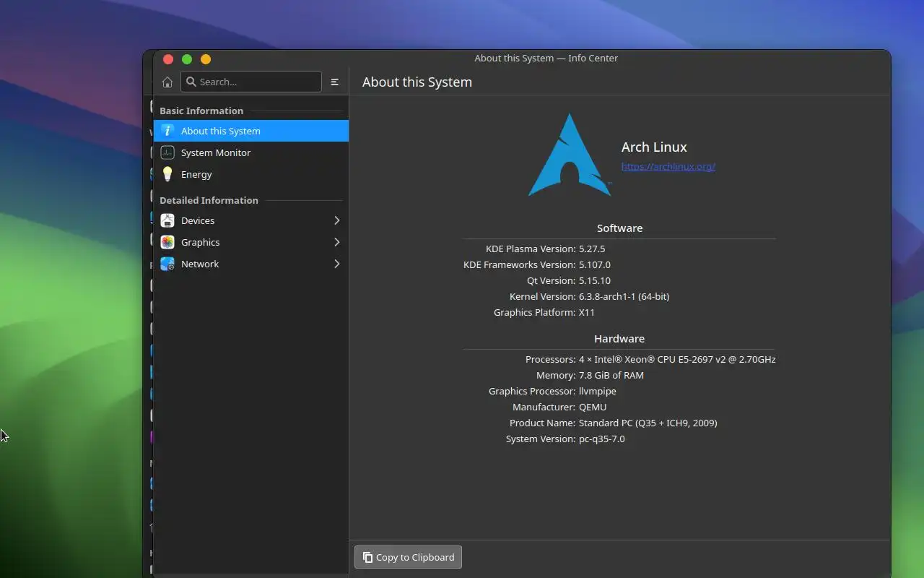Select About this System in sidebar
Image resolution: width=924 pixels, height=578 pixels.
[x=251, y=131]
